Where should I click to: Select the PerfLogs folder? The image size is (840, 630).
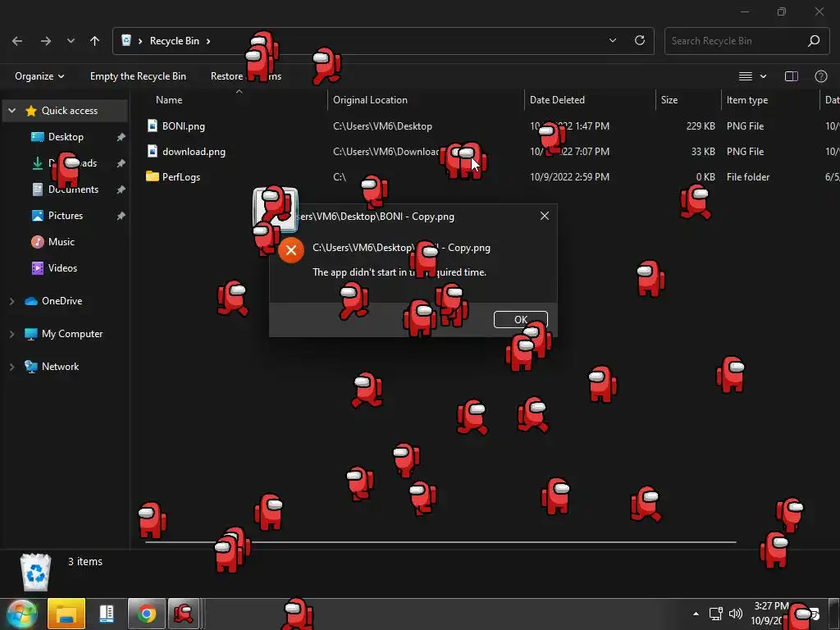(x=181, y=177)
